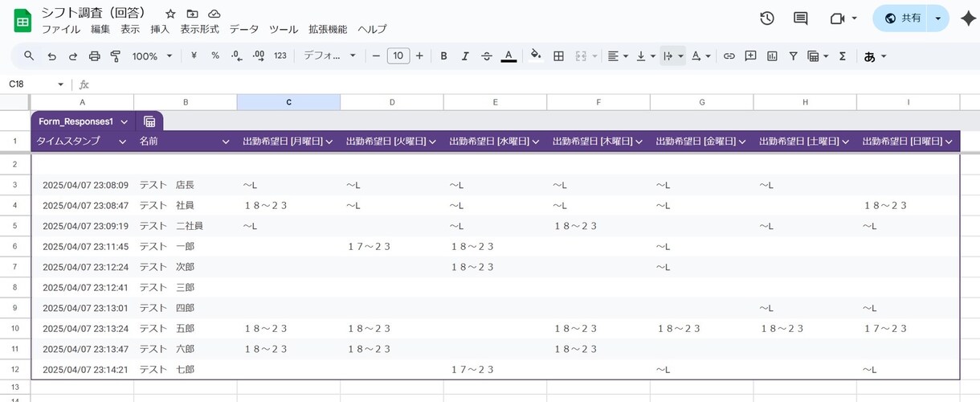The height and width of the screenshot is (402, 980).
Task: Open the input tools あ menu
Action: 875,56
